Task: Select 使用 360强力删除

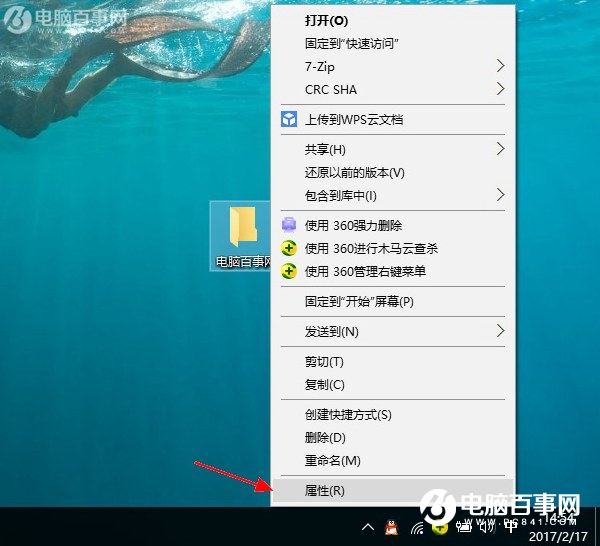Action: pyautogui.click(x=393, y=225)
